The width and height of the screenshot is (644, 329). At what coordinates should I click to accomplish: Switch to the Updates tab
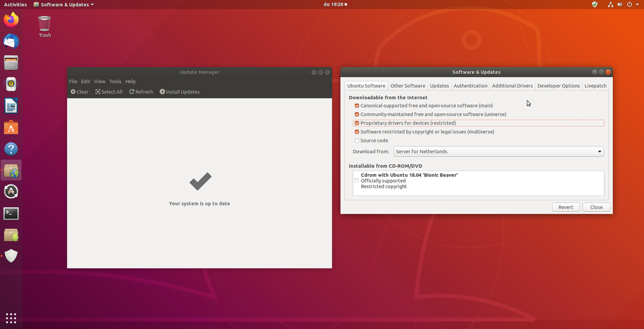[x=439, y=86]
